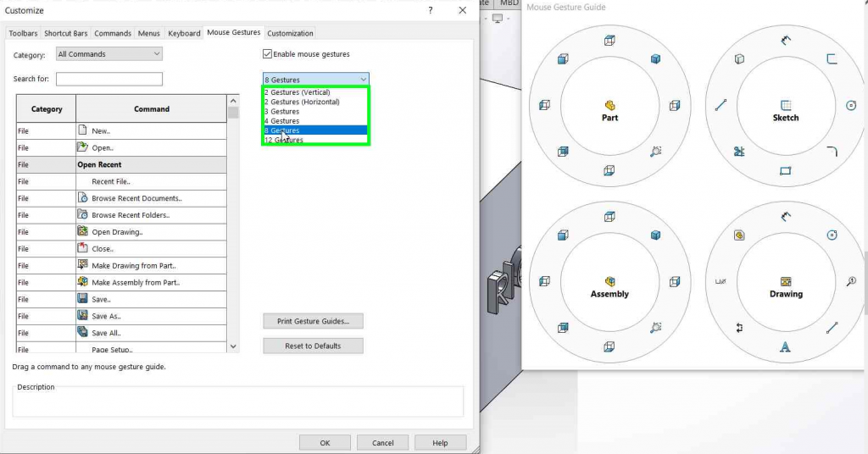Toggle the Enable mouse gestures checkbox
The image size is (868, 454).
(268, 54)
